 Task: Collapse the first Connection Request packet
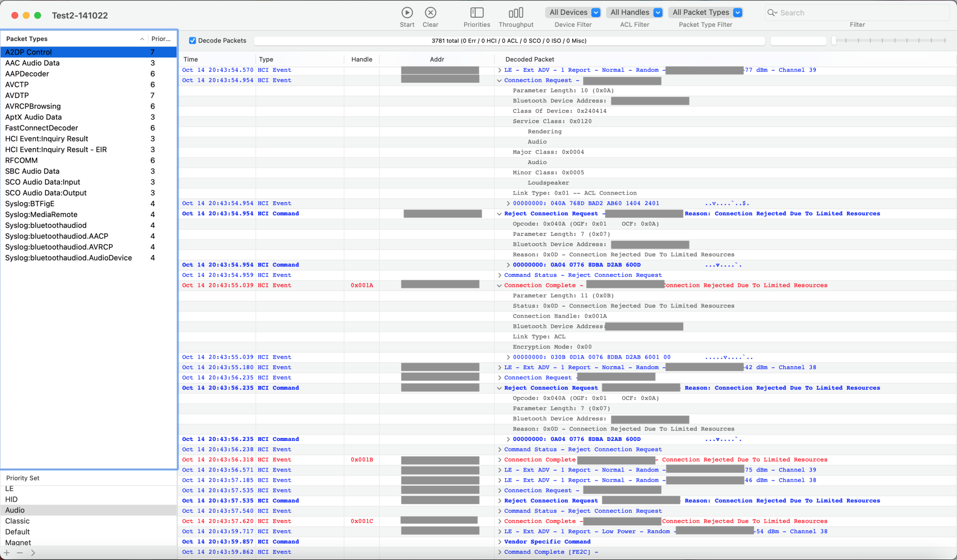pos(499,80)
